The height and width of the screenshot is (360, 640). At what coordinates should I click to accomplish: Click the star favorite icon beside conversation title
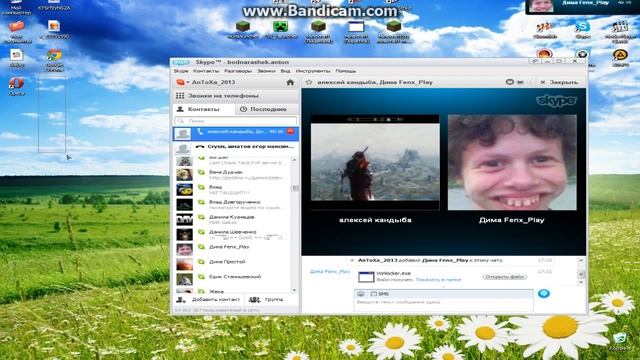309,82
